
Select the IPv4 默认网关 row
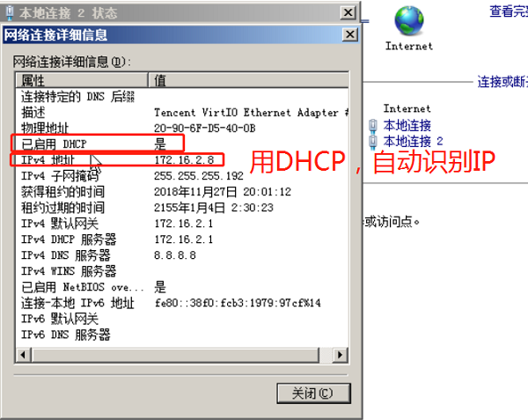(182, 224)
